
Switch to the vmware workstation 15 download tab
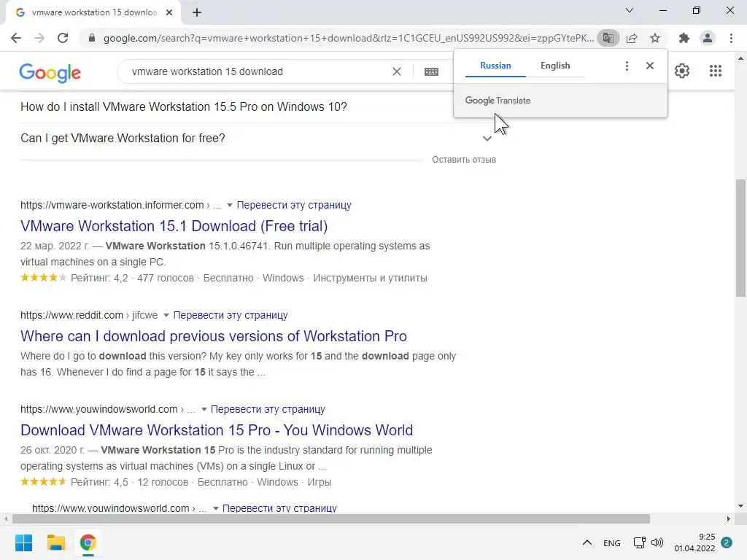click(x=93, y=13)
